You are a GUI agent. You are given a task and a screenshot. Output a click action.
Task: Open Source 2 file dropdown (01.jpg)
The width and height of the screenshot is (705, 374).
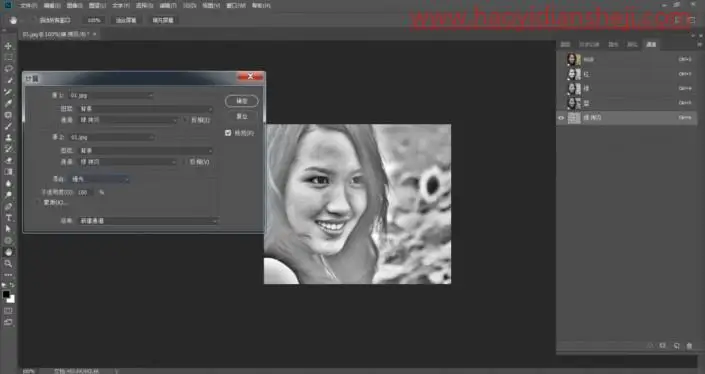pos(111,137)
